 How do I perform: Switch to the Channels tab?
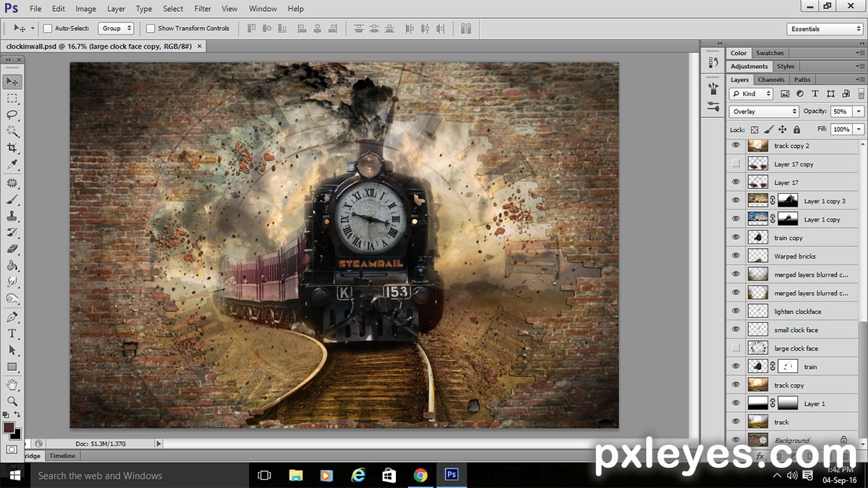pos(771,79)
